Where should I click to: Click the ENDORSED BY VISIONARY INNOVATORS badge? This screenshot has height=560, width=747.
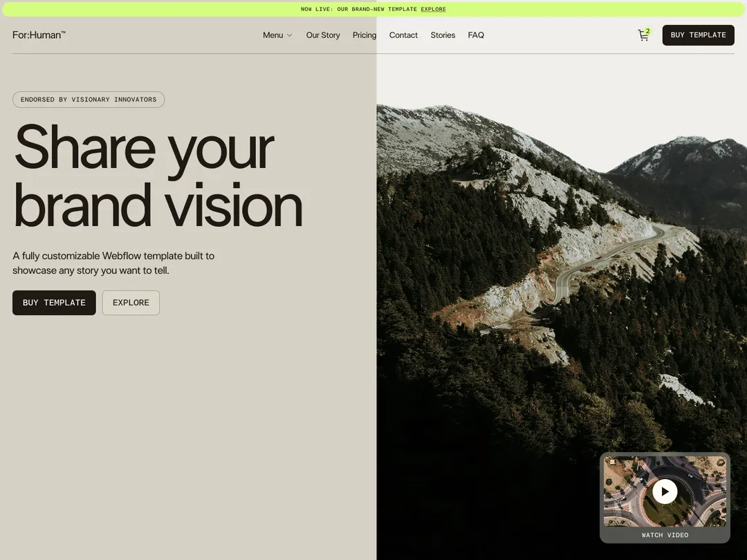point(89,99)
